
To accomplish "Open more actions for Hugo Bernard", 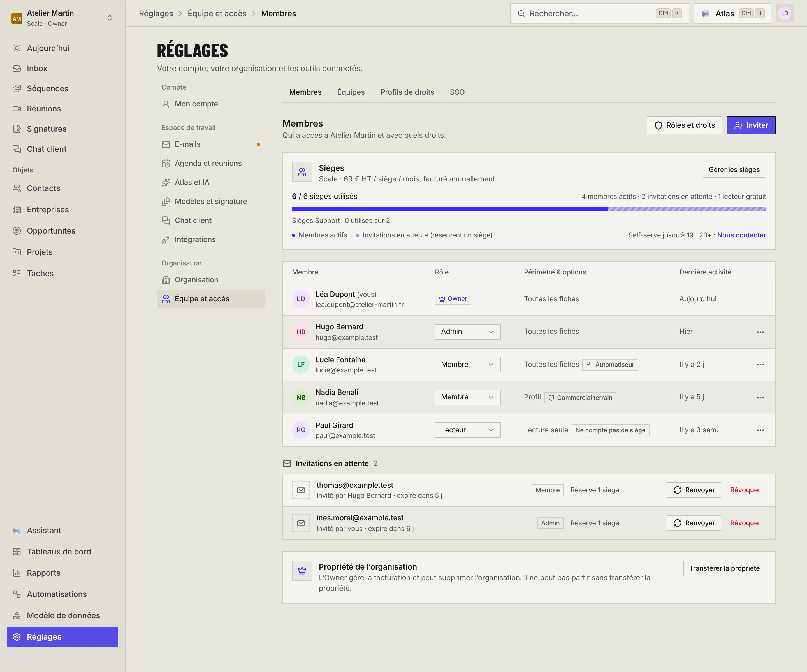I will (x=760, y=332).
